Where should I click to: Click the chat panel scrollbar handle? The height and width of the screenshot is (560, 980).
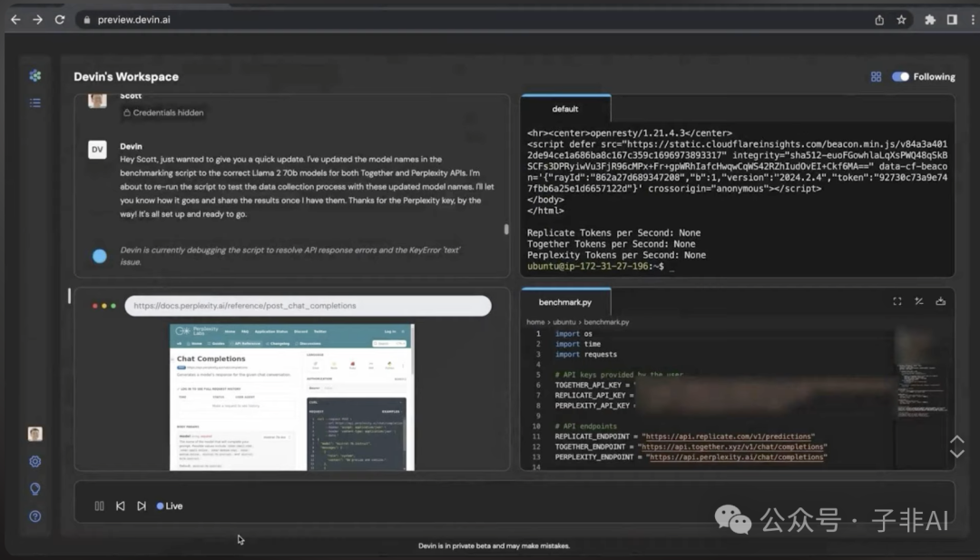(x=506, y=230)
